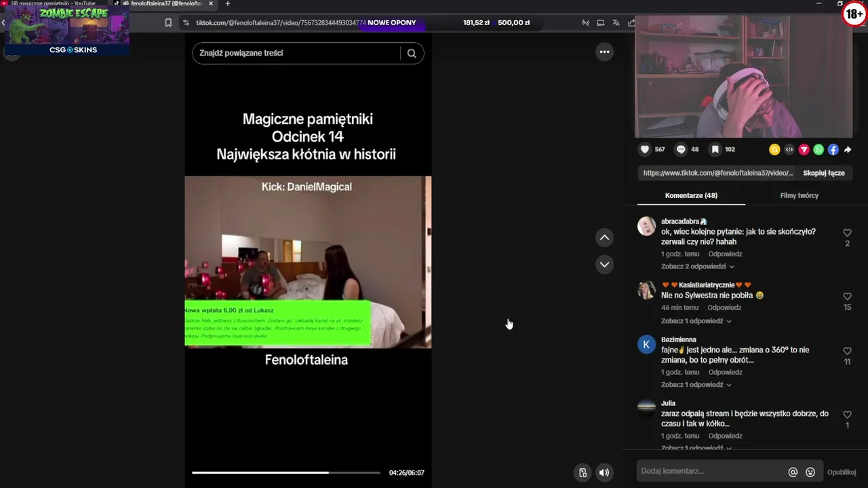Open site settings icon in the address bar
Image resolution: width=868 pixels, height=488 pixels.
click(x=186, y=23)
